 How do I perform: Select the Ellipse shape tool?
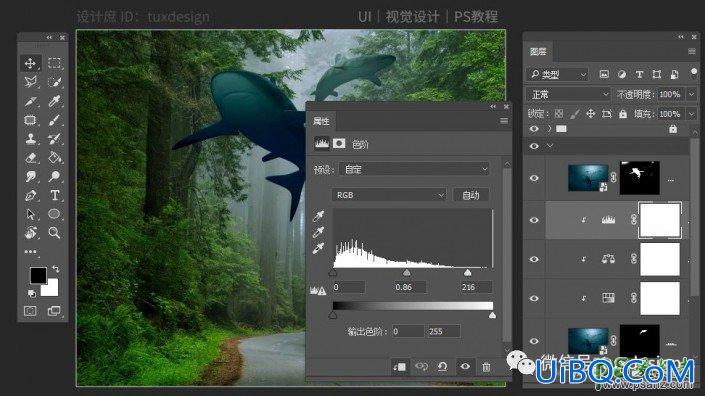coord(54,214)
